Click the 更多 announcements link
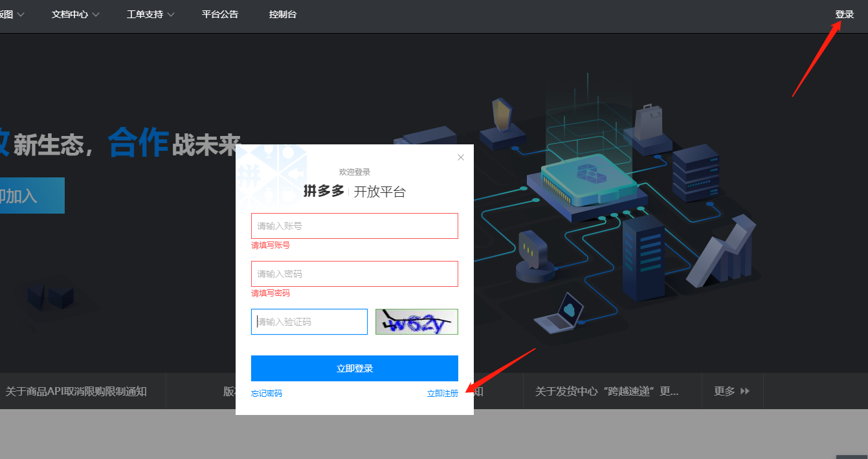Image resolution: width=868 pixels, height=459 pixels. (732, 391)
